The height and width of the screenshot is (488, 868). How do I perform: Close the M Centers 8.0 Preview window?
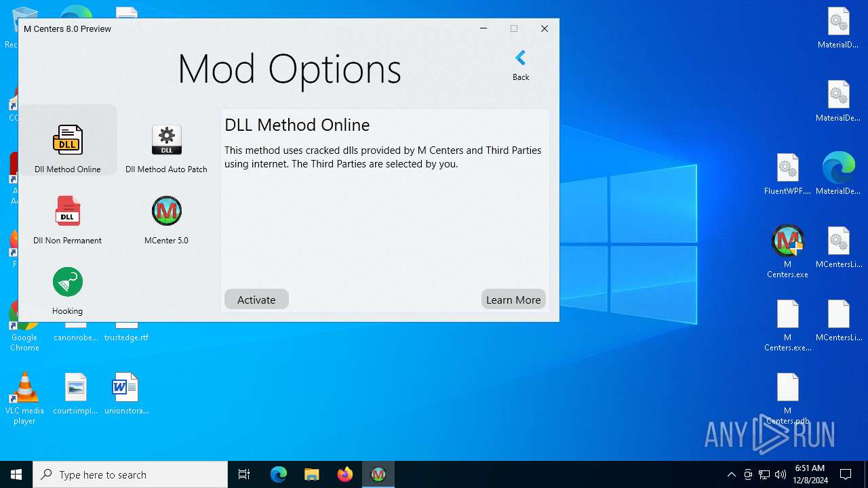click(545, 28)
